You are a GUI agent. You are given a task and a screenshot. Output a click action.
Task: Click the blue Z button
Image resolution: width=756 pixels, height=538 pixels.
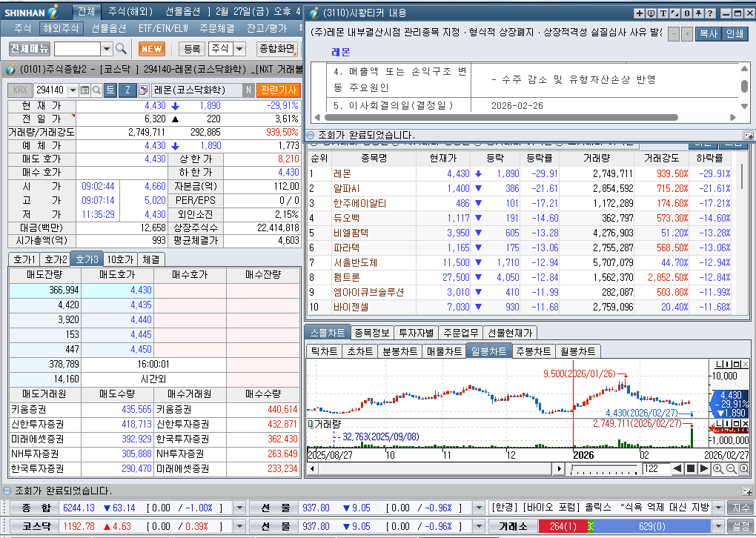[x=127, y=90]
